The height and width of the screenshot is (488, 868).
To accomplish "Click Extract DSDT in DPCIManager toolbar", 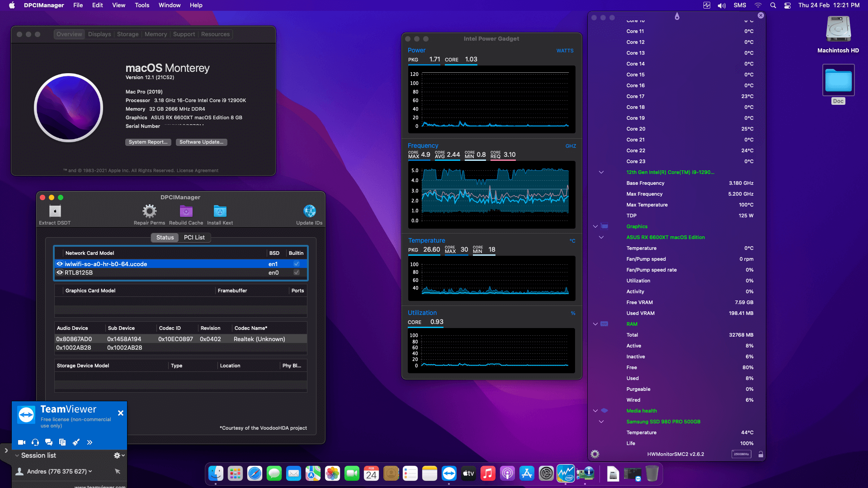I will coord(55,215).
